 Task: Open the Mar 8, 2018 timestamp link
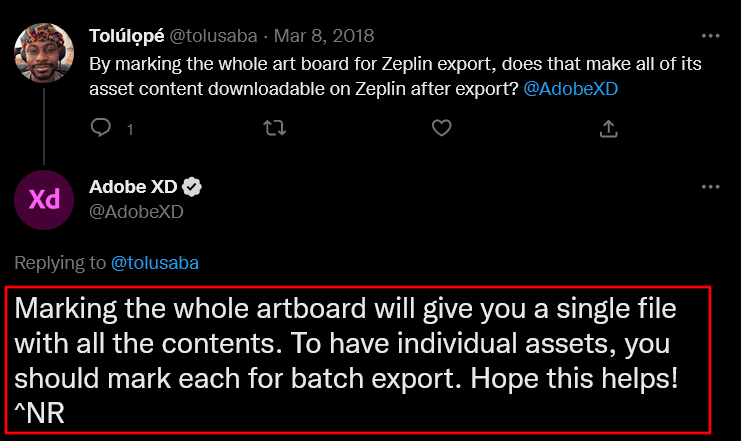tap(326, 36)
